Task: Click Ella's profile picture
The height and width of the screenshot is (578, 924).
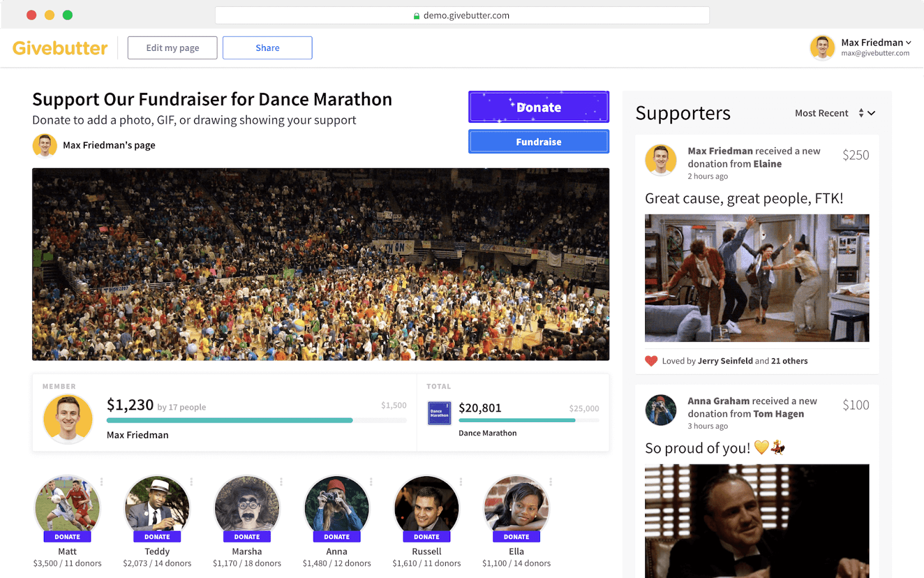Action: [x=516, y=505]
